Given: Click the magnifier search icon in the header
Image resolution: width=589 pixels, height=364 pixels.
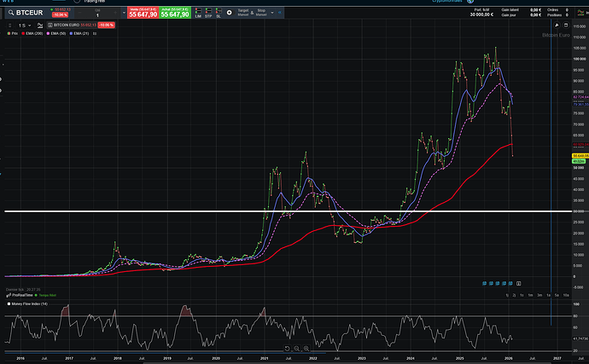Looking at the screenshot, I should [x=10, y=13].
